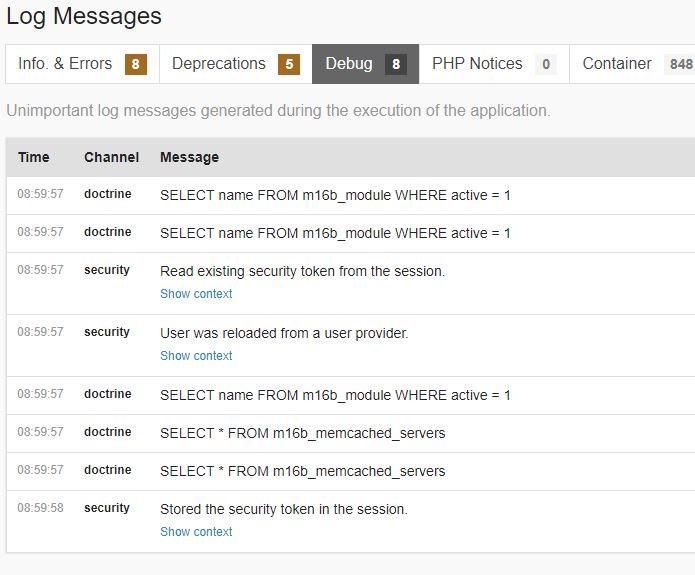Click the Log Messages heading
The height and width of the screenshot is (575, 695).
coord(84,17)
